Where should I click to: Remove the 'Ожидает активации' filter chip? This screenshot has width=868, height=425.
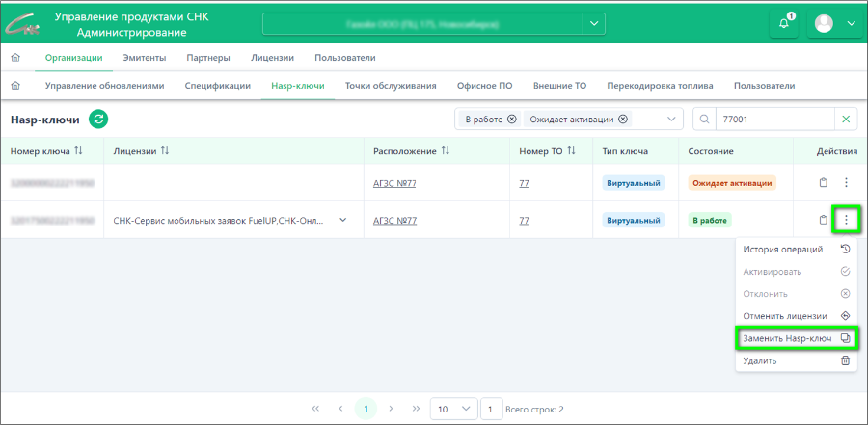(x=623, y=120)
